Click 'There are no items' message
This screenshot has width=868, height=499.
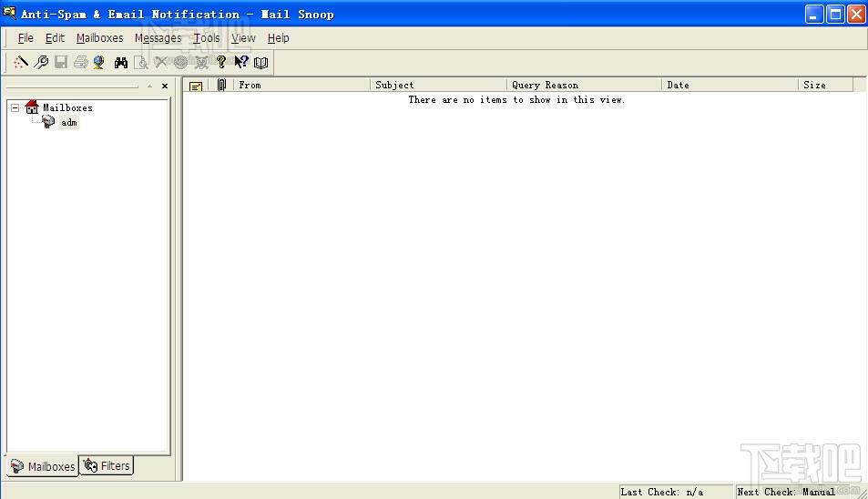(516, 99)
